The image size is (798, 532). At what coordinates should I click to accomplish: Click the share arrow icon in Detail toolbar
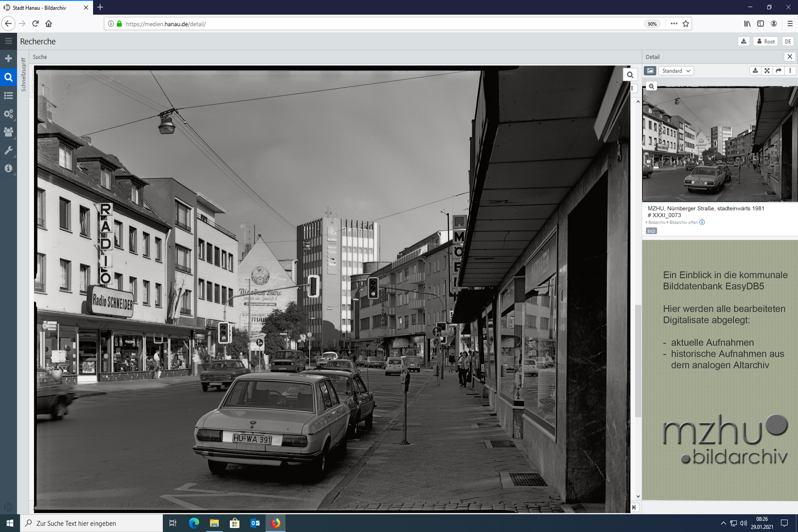[x=778, y=70]
